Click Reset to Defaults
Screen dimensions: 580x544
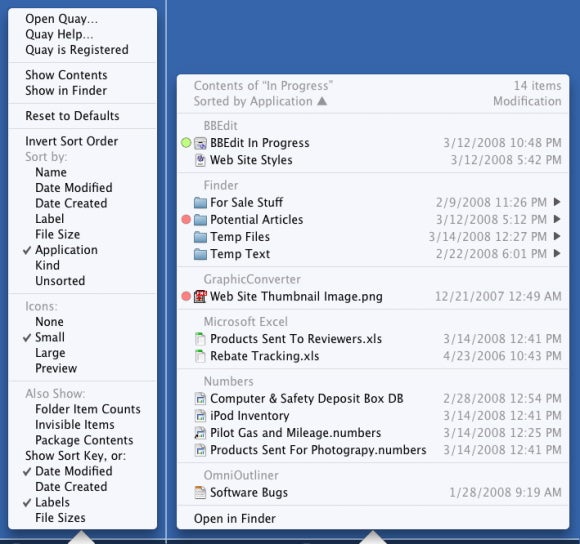point(72,116)
